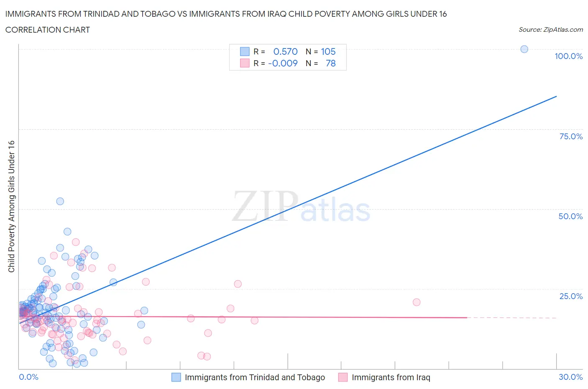Click the 75.0% y-axis label

(x=571, y=136)
